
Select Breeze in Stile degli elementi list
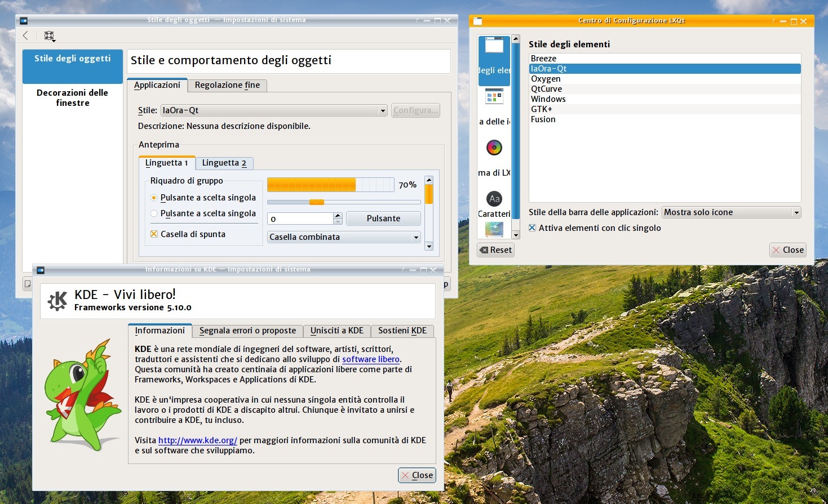click(665, 59)
